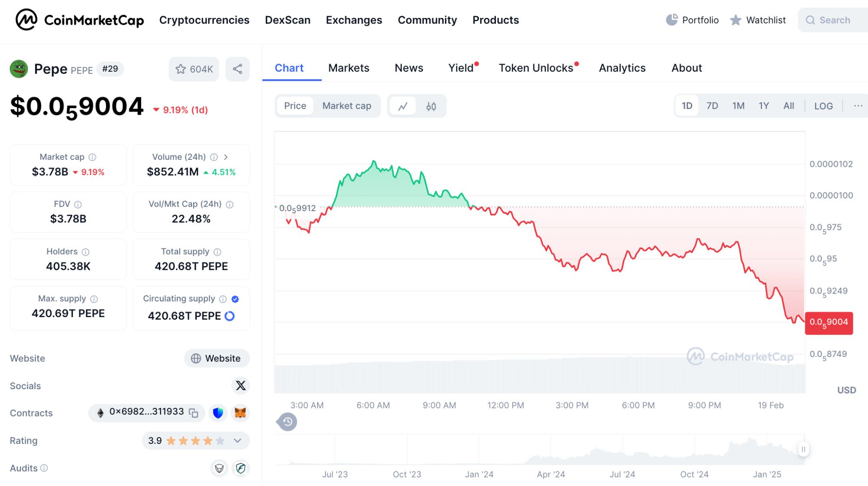Viewport: 868px width, 486px height.
Task: Open the Portfolio link in header
Action: [x=692, y=20]
